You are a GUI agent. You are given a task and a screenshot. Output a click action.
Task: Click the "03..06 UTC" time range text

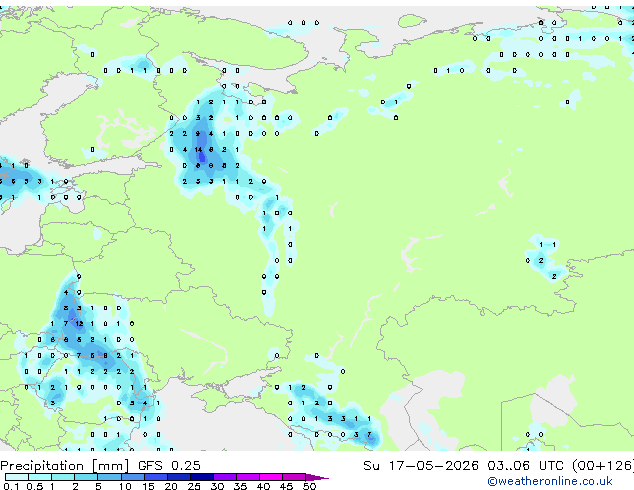pos(525,466)
